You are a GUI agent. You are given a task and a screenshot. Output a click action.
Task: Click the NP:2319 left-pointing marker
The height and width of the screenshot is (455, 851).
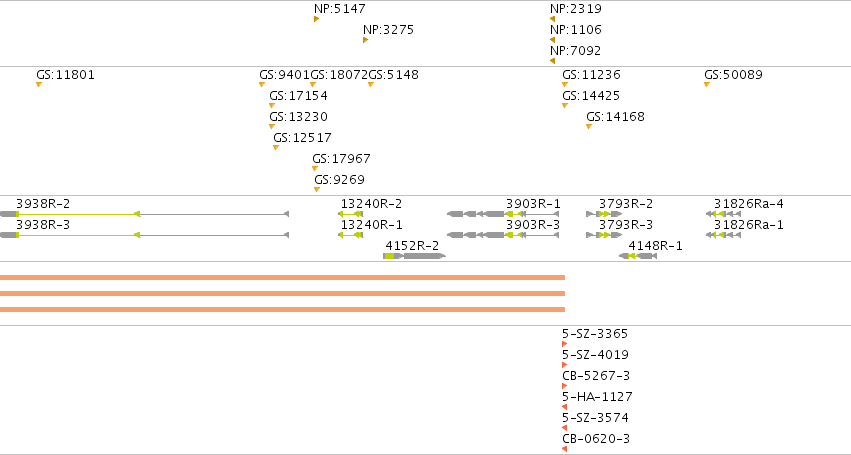(552, 19)
